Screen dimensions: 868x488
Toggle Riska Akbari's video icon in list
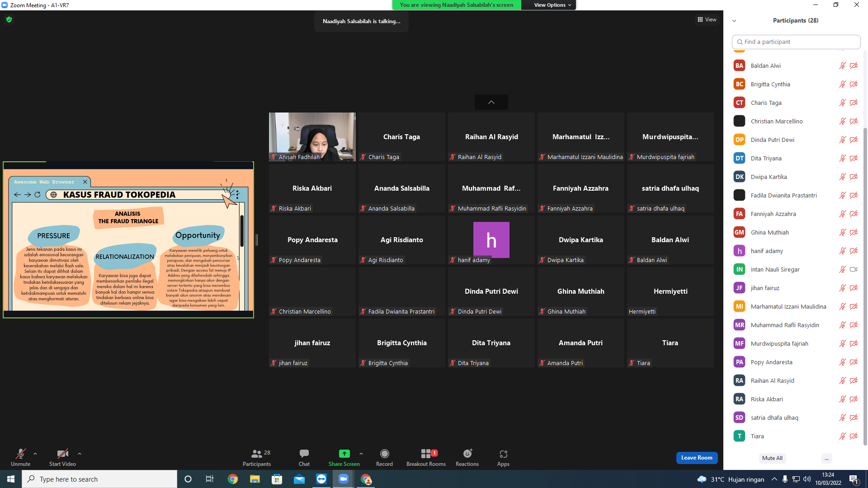point(854,399)
